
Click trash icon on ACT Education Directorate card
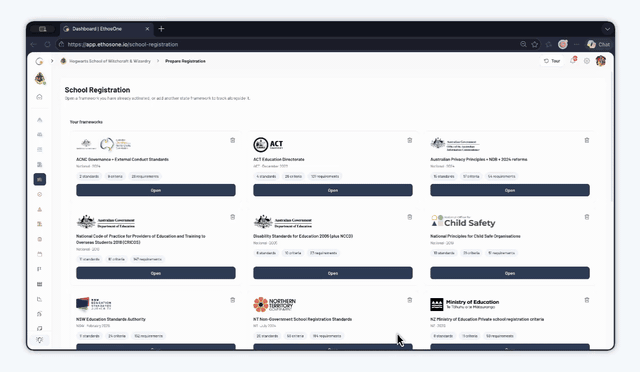point(410,140)
